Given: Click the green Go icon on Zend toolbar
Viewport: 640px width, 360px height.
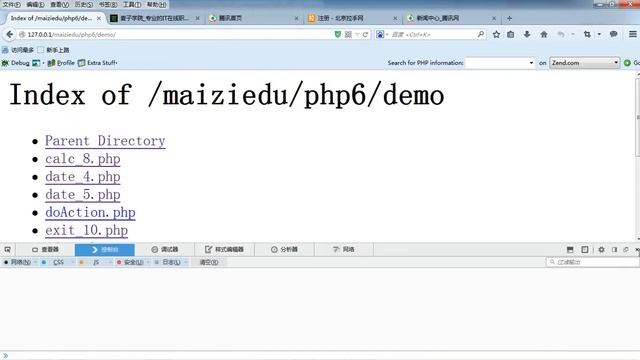Looking at the screenshot, I should pos(627,63).
